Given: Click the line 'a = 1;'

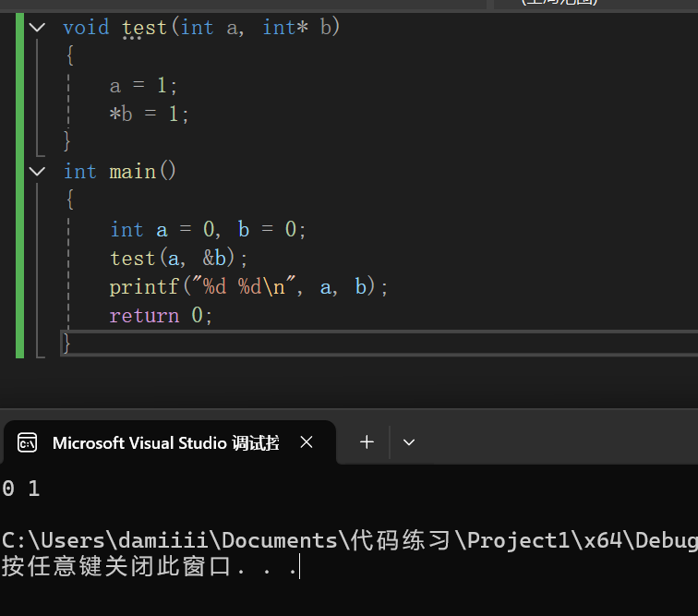Looking at the screenshot, I should click(143, 85).
